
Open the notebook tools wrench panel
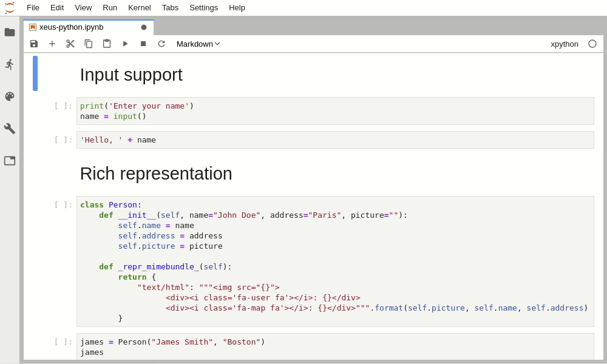click(x=10, y=129)
